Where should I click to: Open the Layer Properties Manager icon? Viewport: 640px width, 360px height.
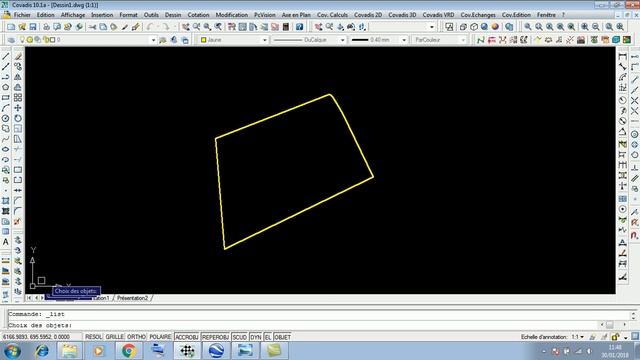[11, 40]
